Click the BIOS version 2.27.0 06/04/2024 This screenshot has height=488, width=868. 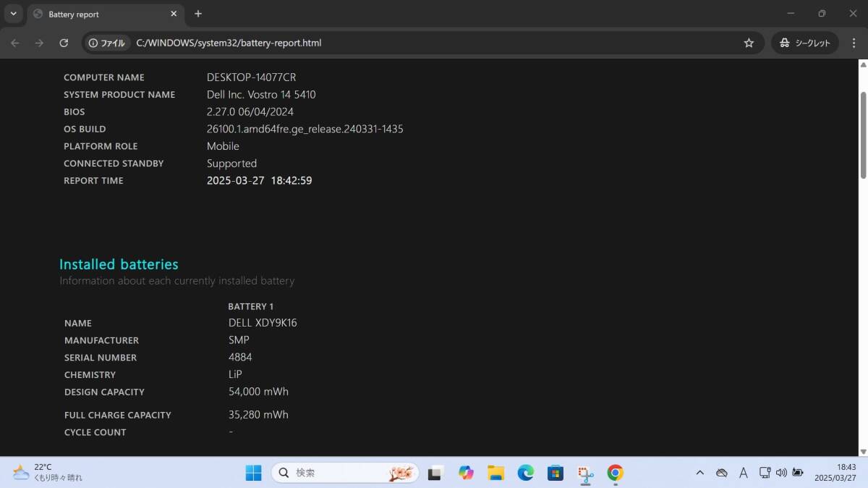coord(250,112)
